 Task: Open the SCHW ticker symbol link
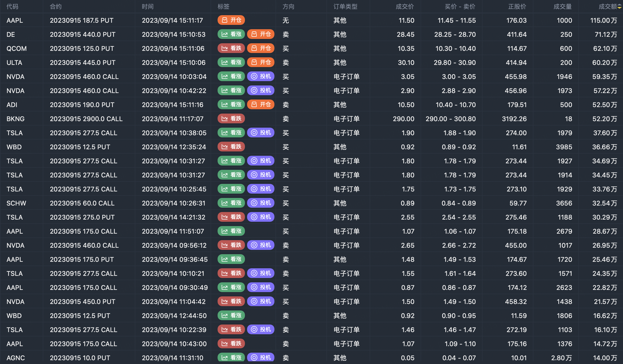[16, 203]
